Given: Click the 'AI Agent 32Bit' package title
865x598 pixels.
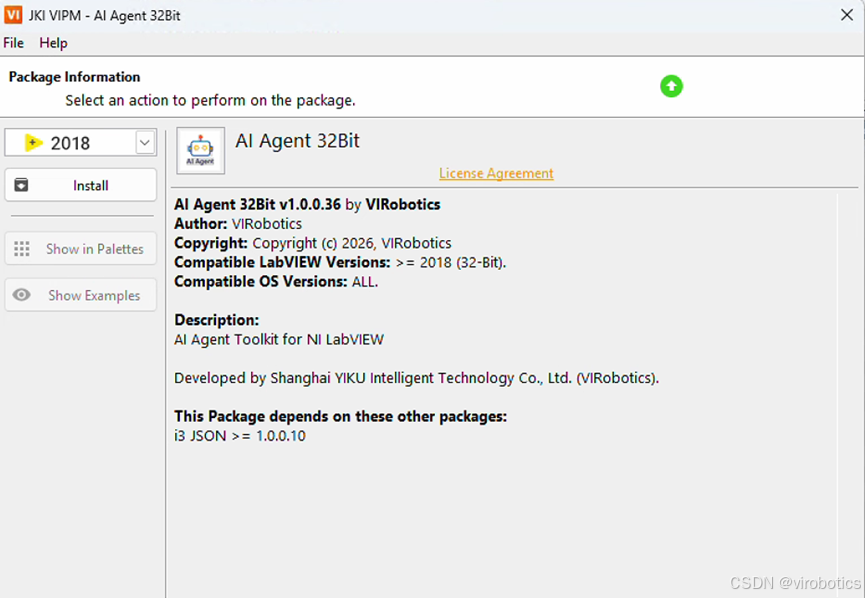Looking at the screenshot, I should point(297,141).
